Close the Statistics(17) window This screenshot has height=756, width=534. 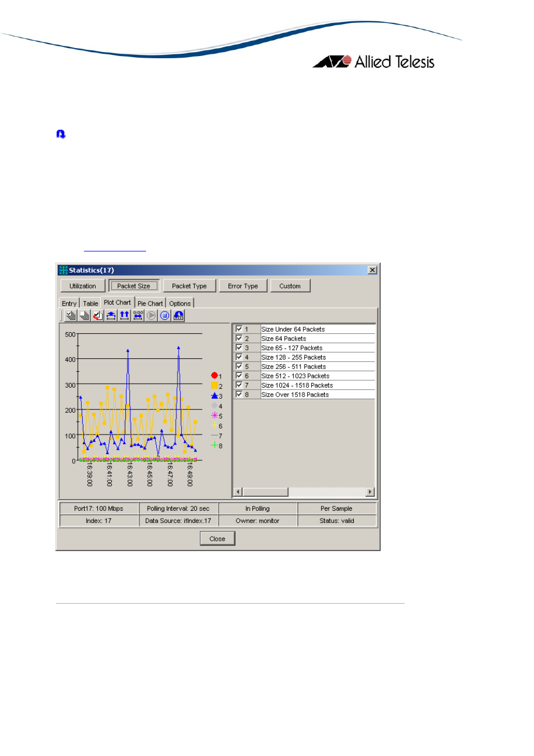pyautogui.click(x=372, y=270)
